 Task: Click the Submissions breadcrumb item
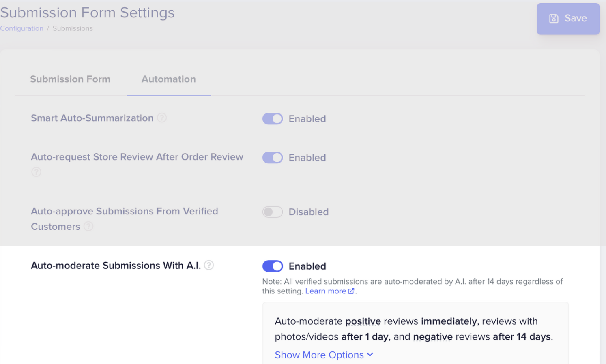pos(73,28)
